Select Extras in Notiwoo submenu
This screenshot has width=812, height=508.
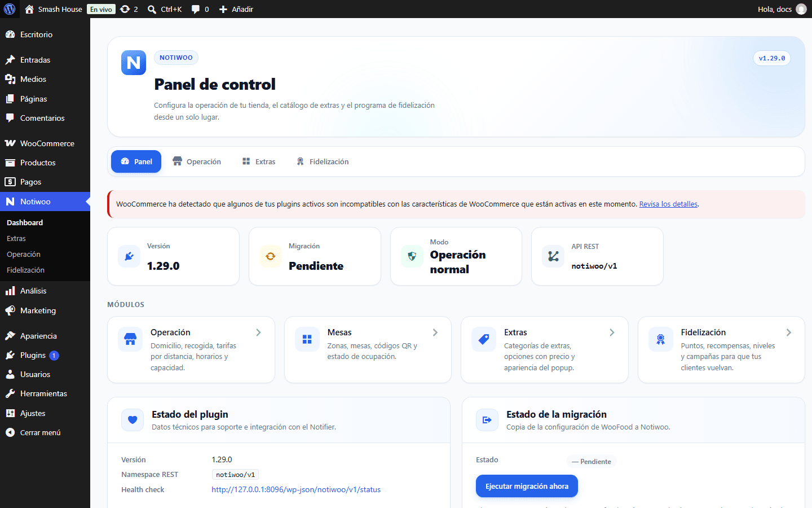pyautogui.click(x=16, y=238)
